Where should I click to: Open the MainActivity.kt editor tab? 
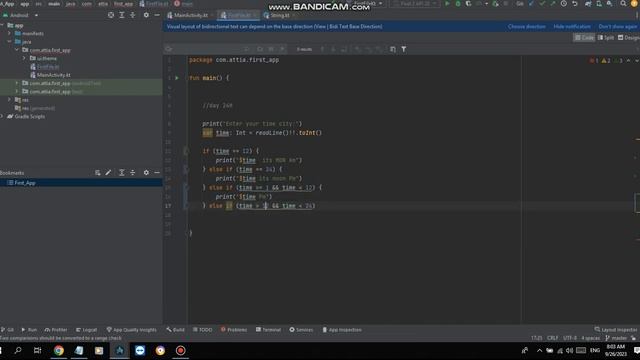(x=190, y=15)
